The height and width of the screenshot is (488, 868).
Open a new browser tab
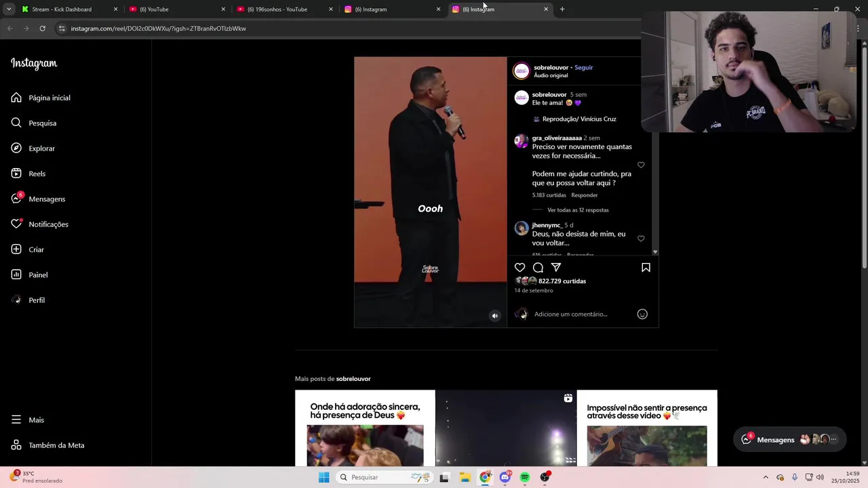coord(562,9)
